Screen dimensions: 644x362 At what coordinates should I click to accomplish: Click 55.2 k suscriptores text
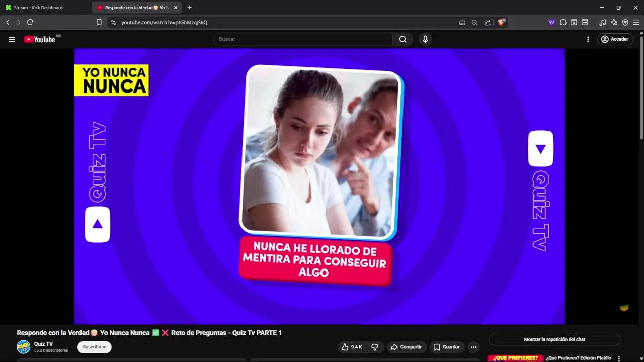point(51,350)
